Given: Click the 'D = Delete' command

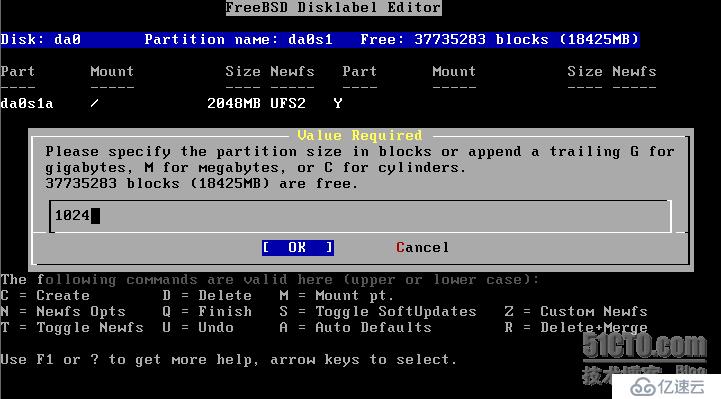Looking at the screenshot, I should 207,295.
